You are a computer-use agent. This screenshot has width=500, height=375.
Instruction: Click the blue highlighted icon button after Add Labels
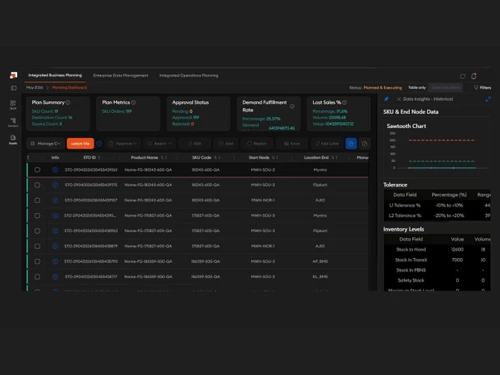(351, 144)
